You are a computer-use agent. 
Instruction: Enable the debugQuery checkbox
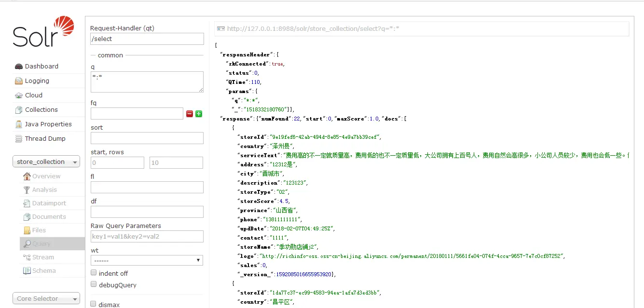[x=94, y=284]
